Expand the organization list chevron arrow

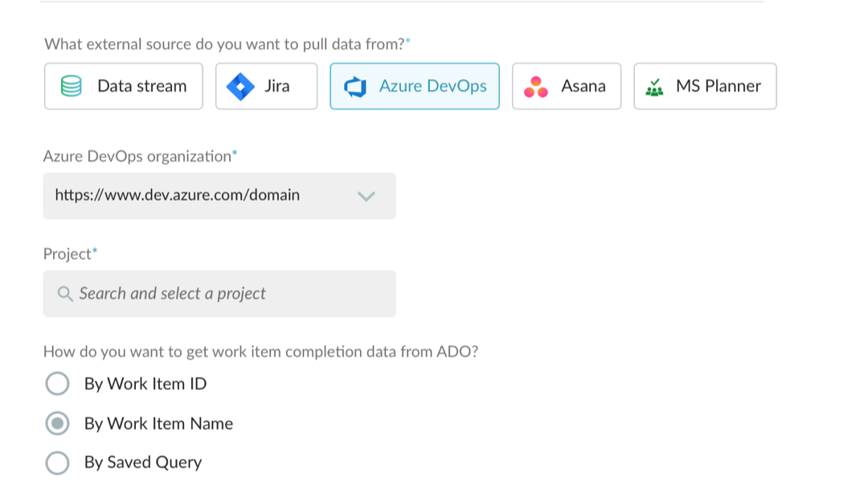pos(366,196)
